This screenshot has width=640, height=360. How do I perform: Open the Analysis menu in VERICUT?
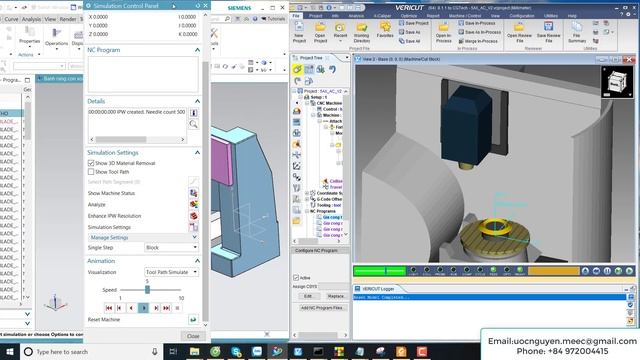[356, 16]
